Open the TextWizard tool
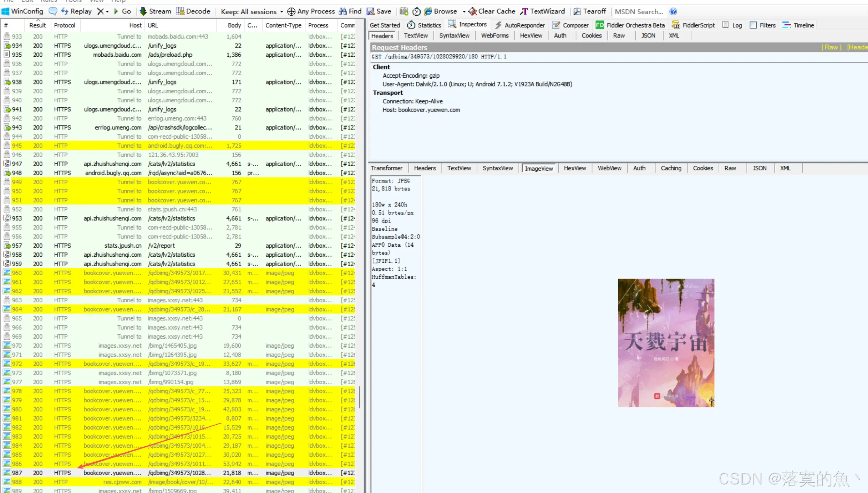868x493 pixels. (x=542, y=11)
